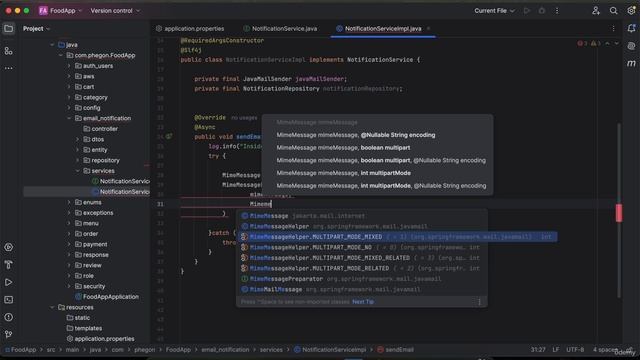Open the Run tool window icon
The image size is (640, 360).
[9, 282]
